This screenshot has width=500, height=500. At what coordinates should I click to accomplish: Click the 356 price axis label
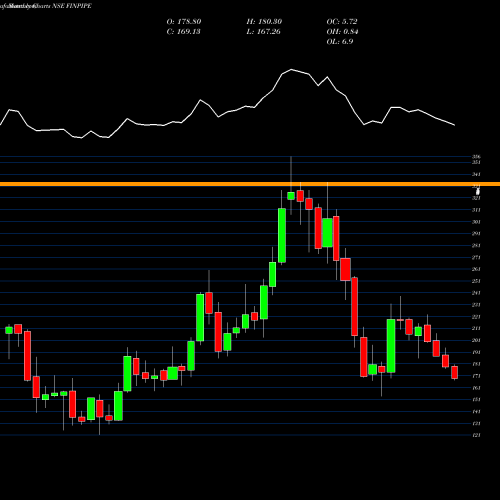476,157
